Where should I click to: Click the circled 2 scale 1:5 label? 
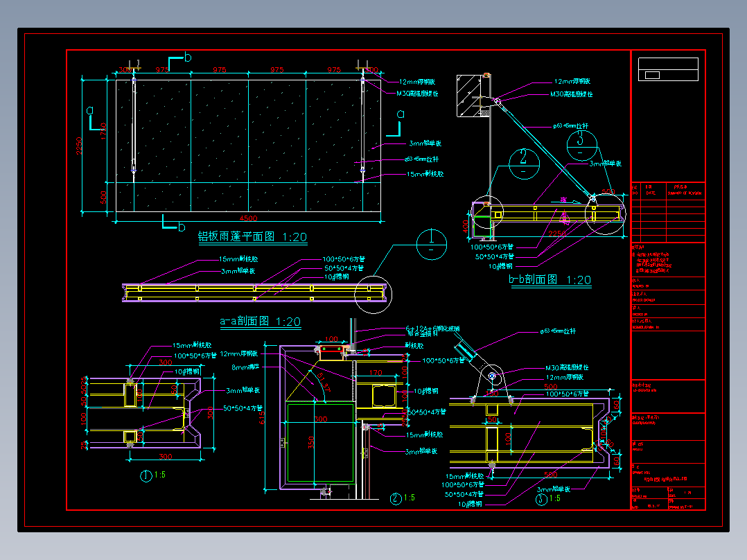[403, 498]
